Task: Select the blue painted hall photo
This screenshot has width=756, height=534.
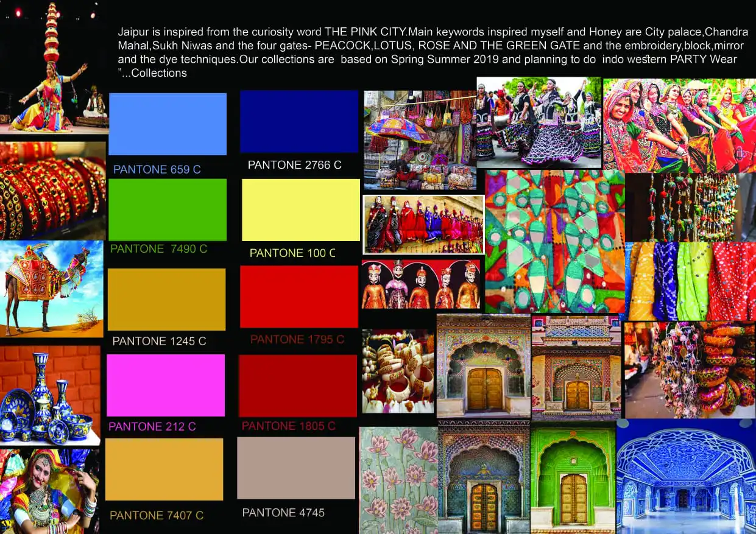Action: [x=687, y=476]
